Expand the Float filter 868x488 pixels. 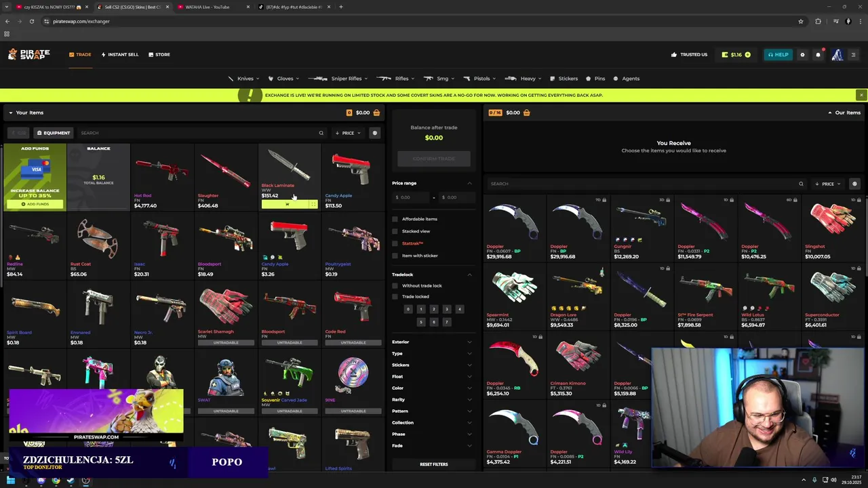433,376
